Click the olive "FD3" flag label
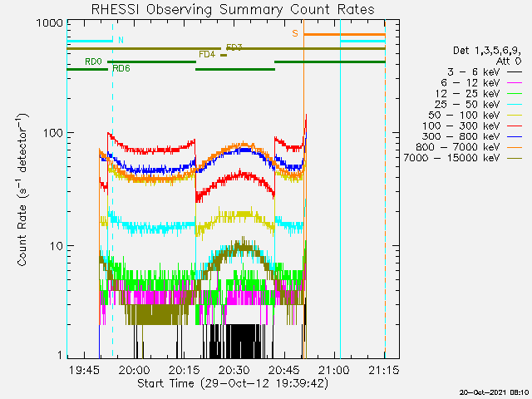Image resolution: width=532 pixels, height=399 pixels. (234, 47)
